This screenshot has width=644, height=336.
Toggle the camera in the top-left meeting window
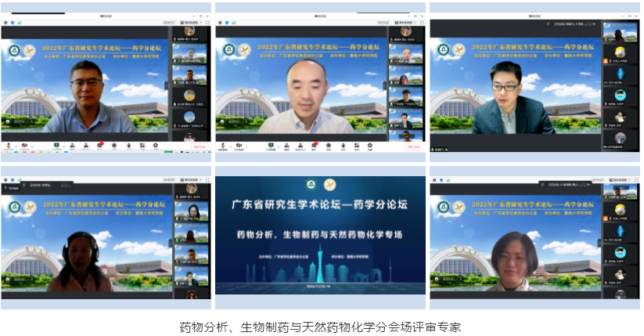coord(24,146)
